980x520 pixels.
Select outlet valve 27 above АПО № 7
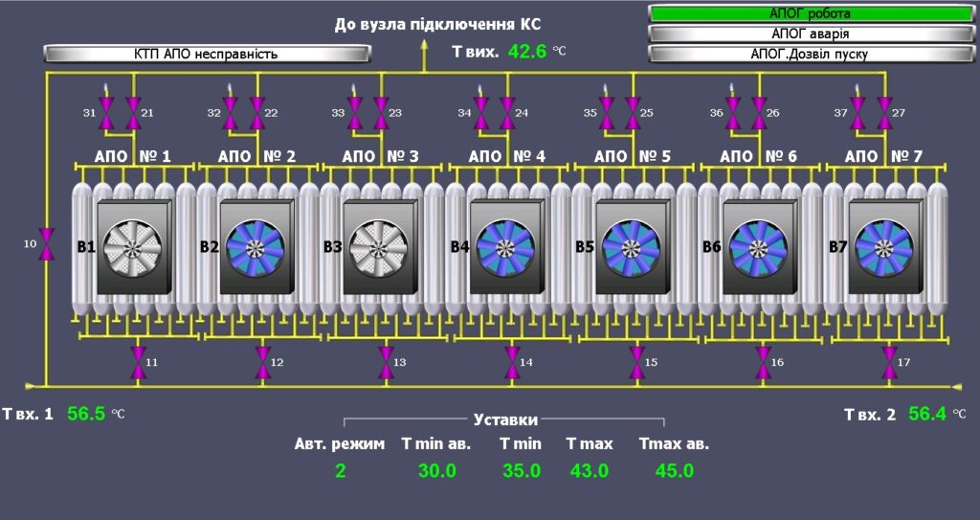(x=884, y=113)
